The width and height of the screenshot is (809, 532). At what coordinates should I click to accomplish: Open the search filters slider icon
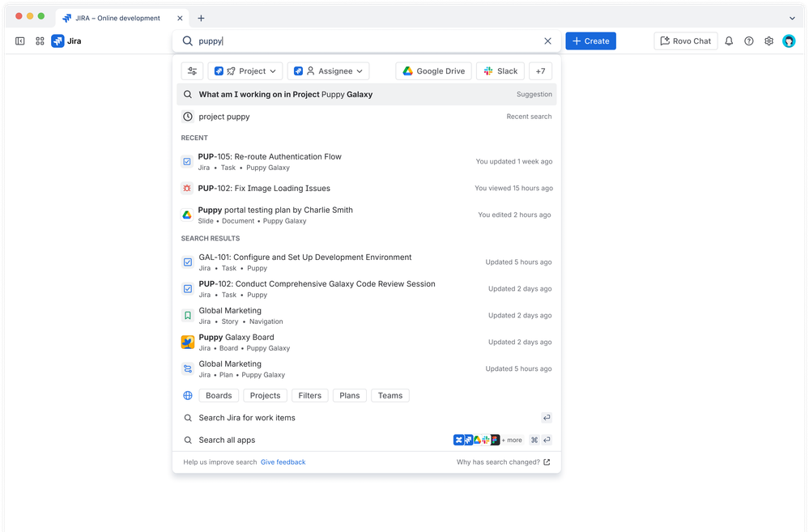(x=193, y=71)
